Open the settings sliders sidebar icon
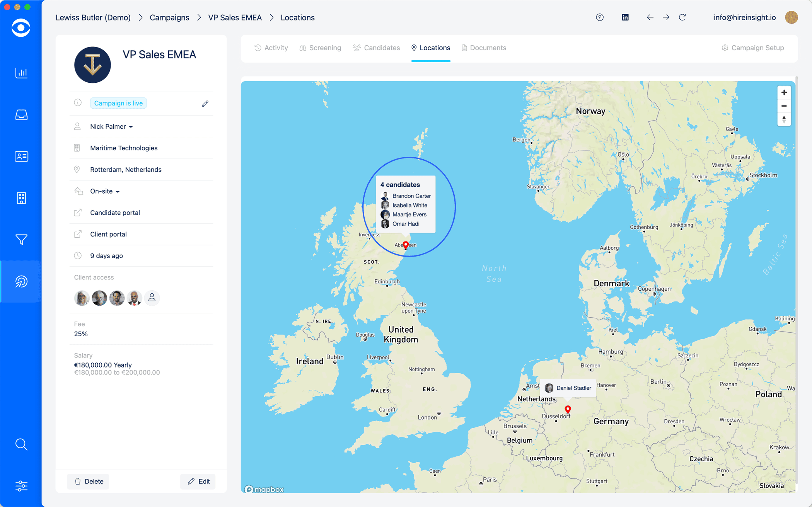Screen dimensions: 812x507 21,486
